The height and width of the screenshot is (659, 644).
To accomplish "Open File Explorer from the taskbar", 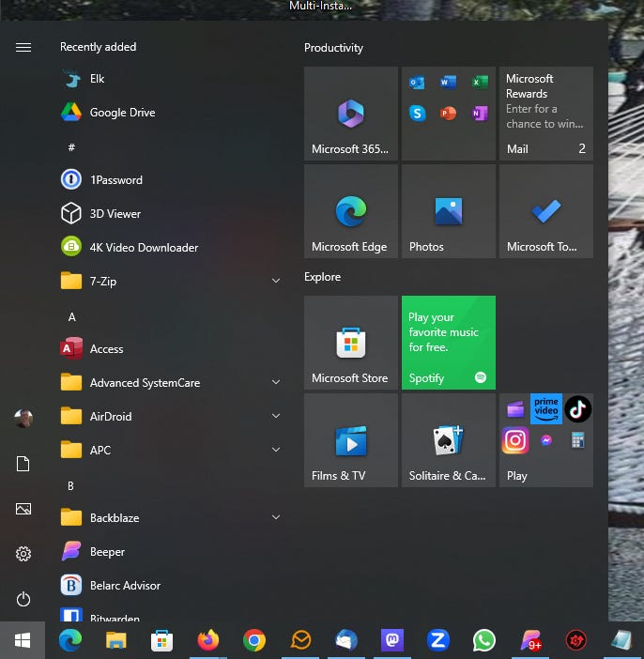I will (x=116, y=640).
